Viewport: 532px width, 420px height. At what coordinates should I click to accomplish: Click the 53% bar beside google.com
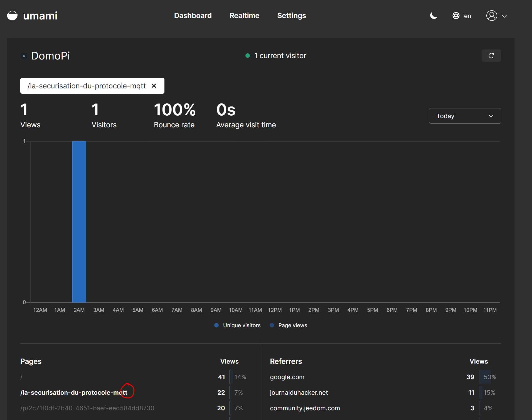(490, 377)
